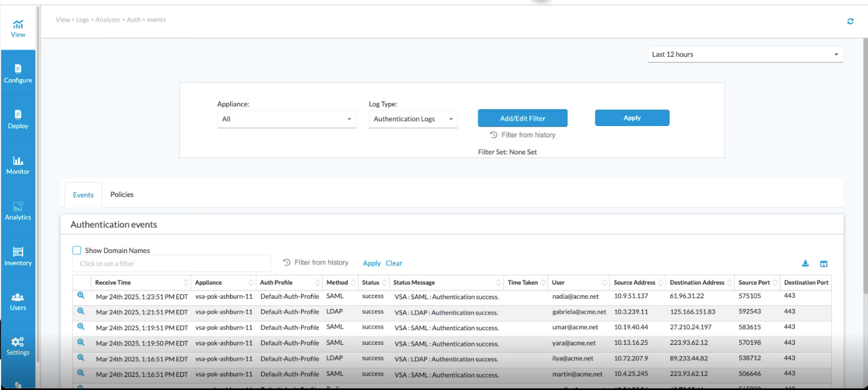Open the column chooser icon
Image resolution: width=868 pixels, height=390 pixels.
click(824, 264)
